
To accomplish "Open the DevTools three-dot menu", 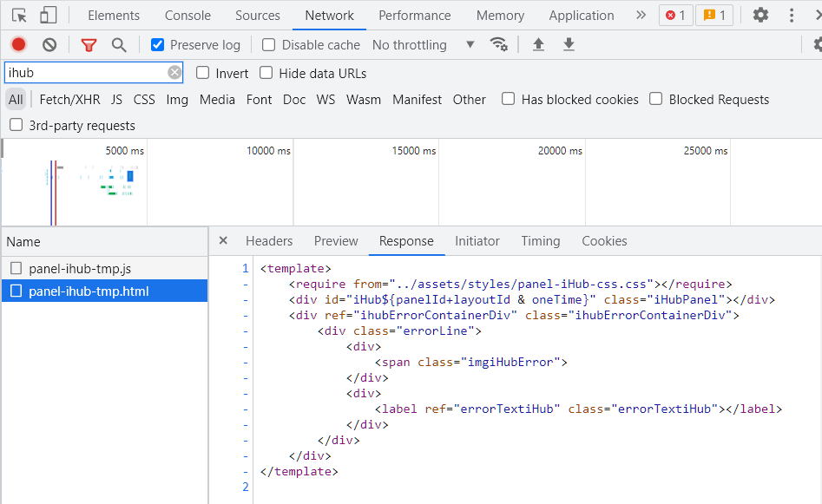I will 792,15.
